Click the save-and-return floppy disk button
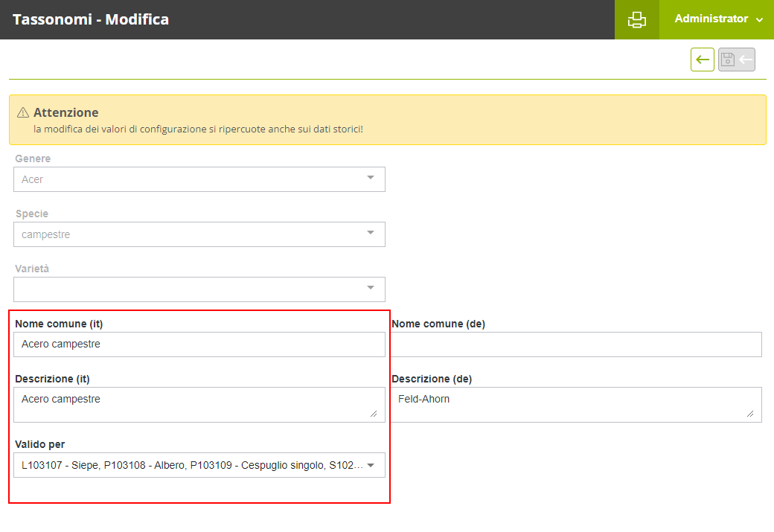The image size is (774, 532). point(736,60)
